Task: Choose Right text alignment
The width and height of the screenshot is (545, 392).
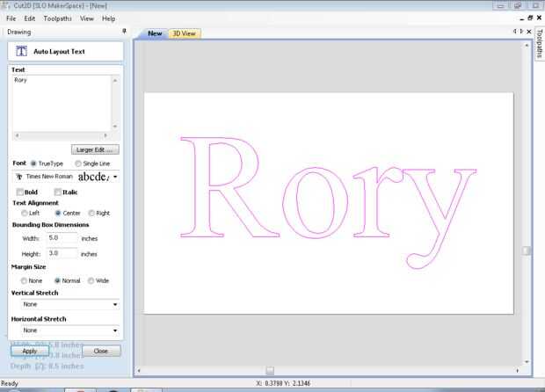Action: (91, 213)
